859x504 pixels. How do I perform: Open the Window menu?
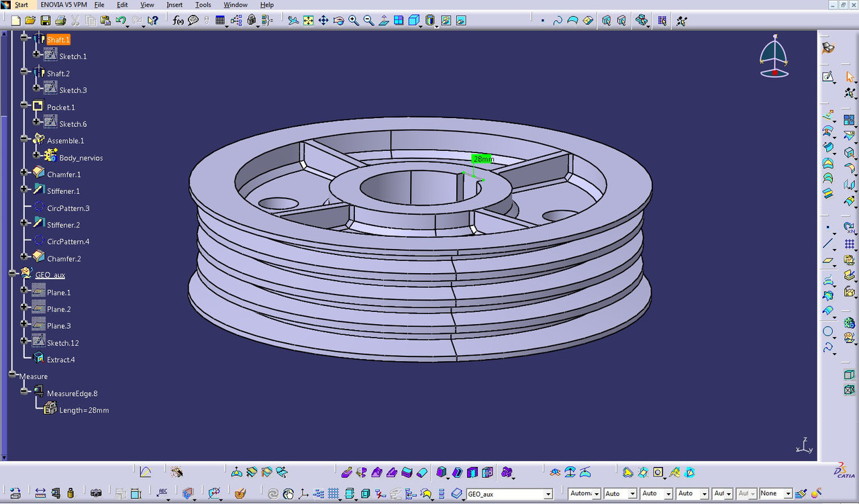click(236, 5)
